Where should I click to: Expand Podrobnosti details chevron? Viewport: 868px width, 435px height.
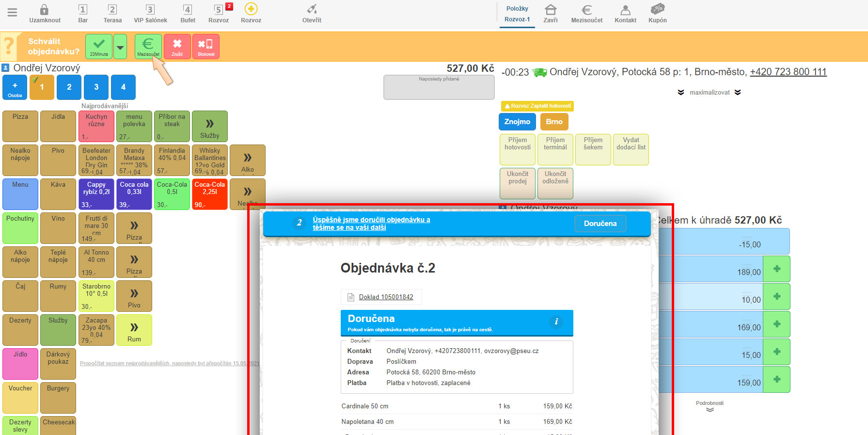point(710,409)
